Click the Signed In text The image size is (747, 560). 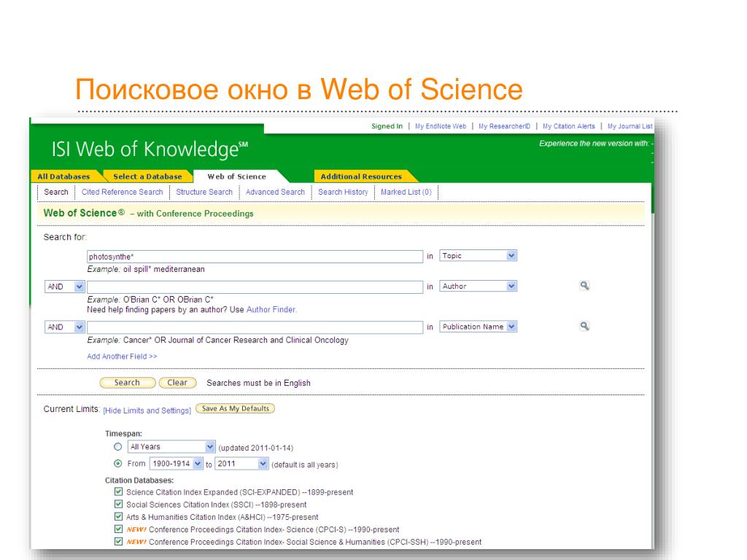click(x=387, y=126)
